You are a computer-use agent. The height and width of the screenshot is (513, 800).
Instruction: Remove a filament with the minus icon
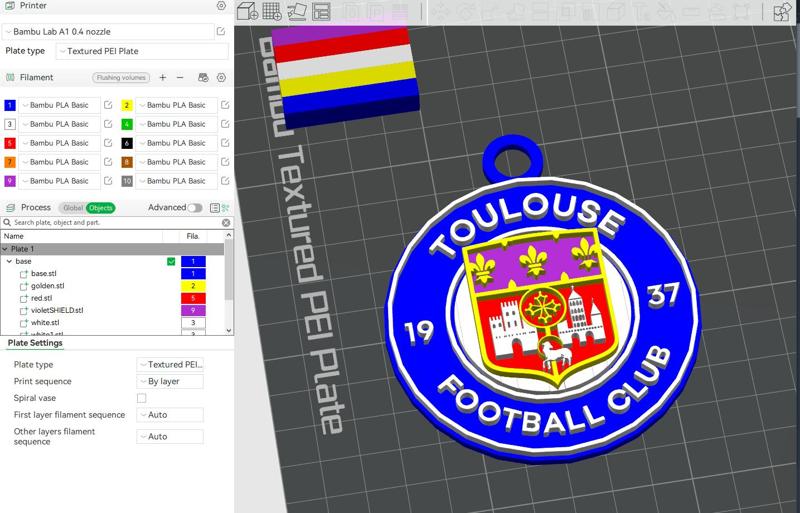coord(180,78)
